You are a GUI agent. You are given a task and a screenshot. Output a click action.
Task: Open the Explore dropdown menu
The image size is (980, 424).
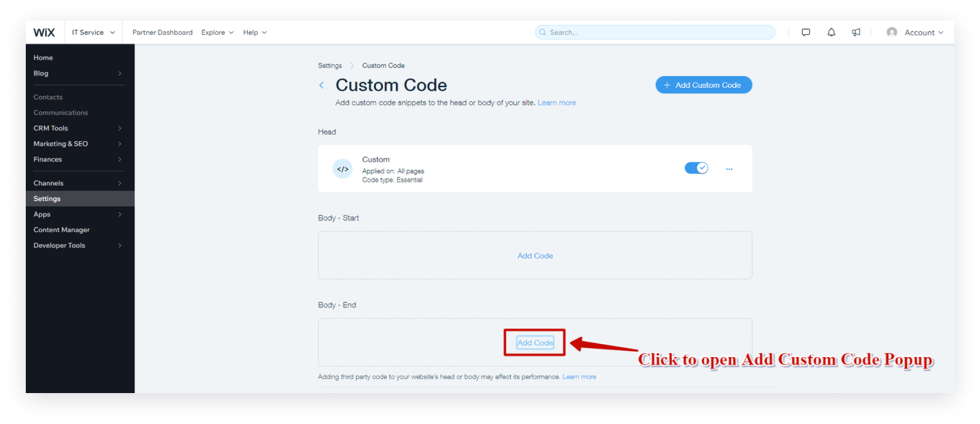217,32
